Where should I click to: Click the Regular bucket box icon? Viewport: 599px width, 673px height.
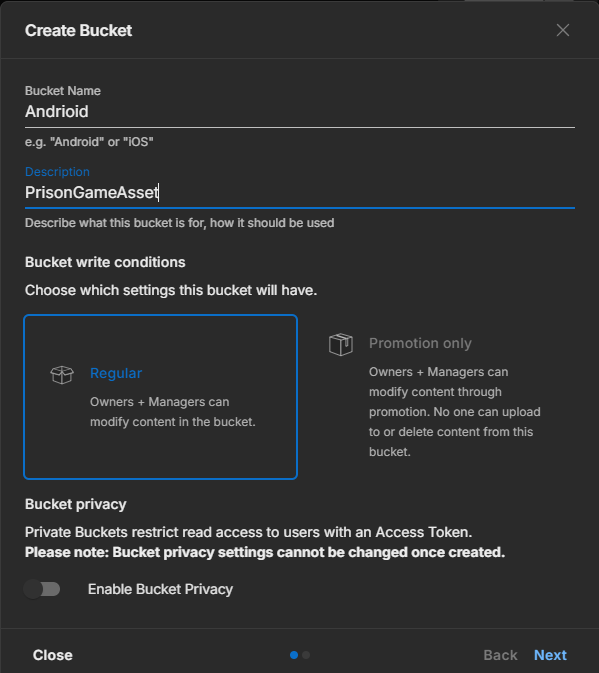point(62,375)
